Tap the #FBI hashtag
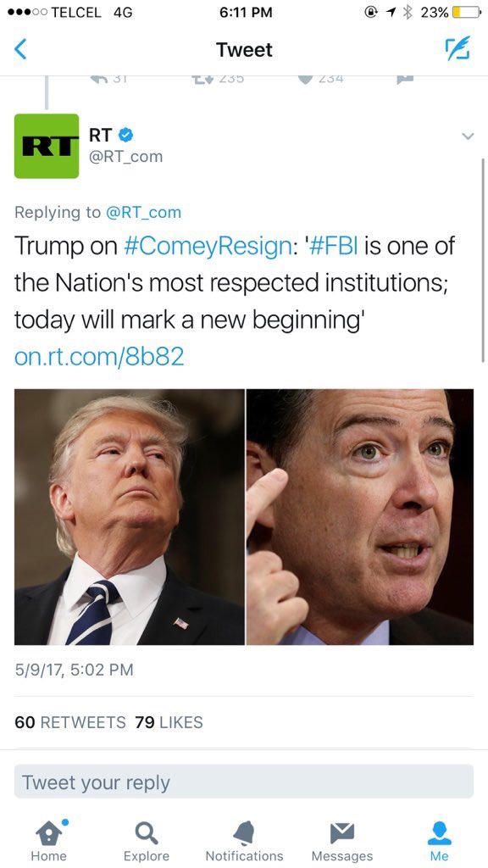The height and width of the screenshot is (868, 488). pos(334,247)
